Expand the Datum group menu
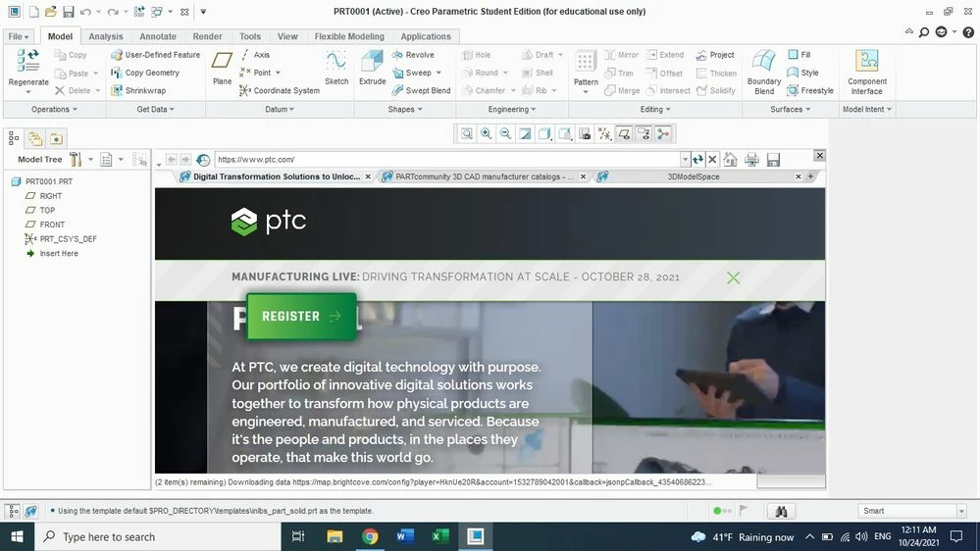Screen dimensions: 980x551 (280, 110)
